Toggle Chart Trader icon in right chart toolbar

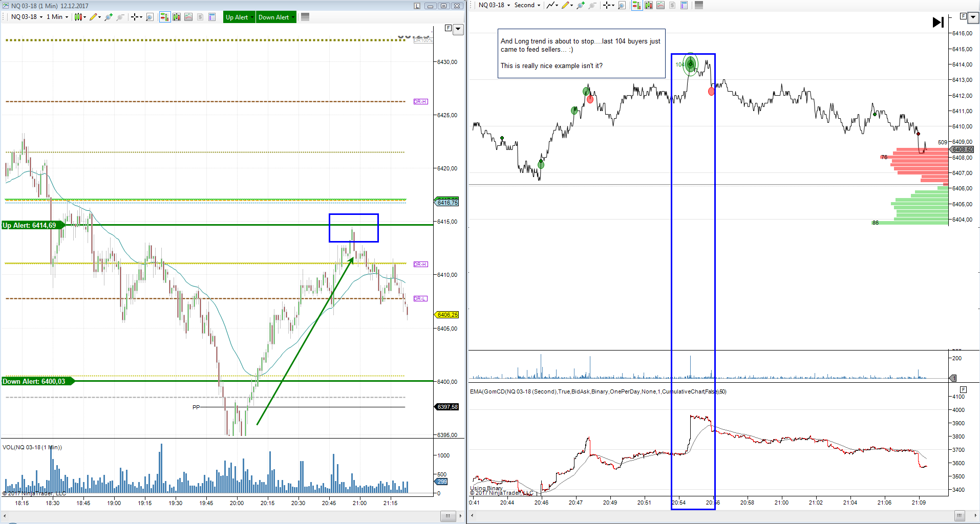[636, 5]
